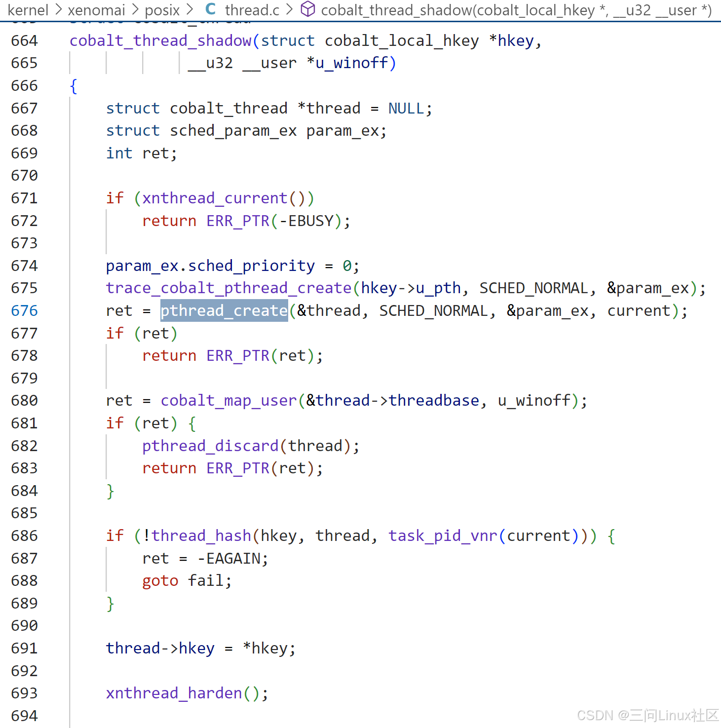Click hkey->u_pth argument on line 675
Viewport: 721px width, 728px height.
point(411,288)
